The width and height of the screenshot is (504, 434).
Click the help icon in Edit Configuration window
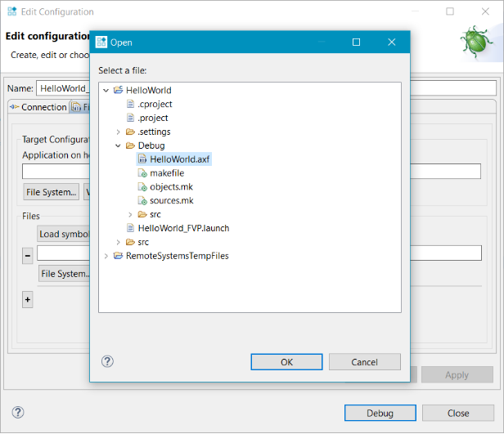coord(18,412)
